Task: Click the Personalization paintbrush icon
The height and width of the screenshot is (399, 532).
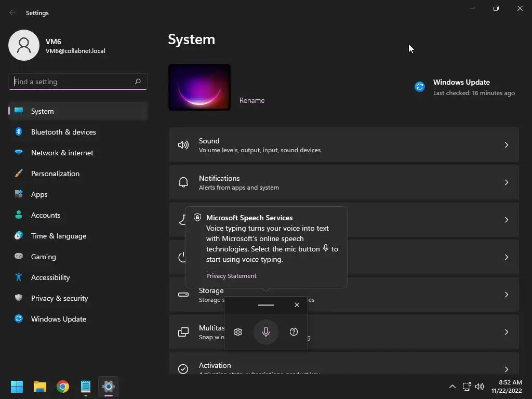Action: coord(19,173)
